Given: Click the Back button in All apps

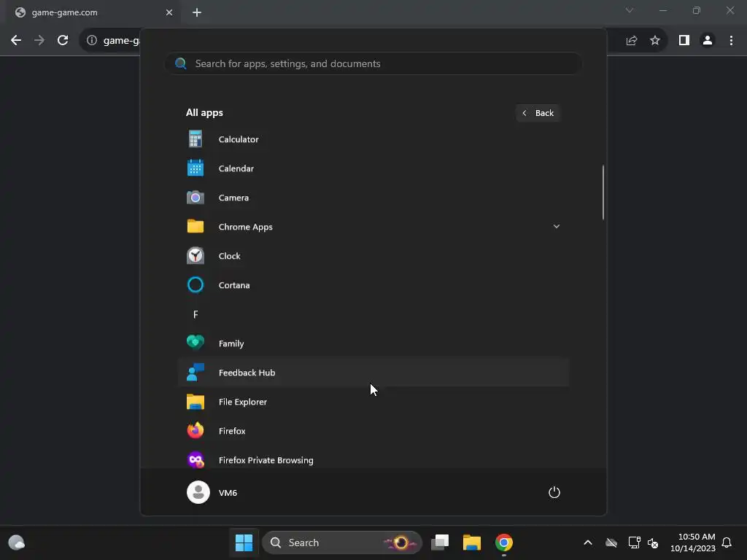Looking at the screenshot, I should [538, 113].
